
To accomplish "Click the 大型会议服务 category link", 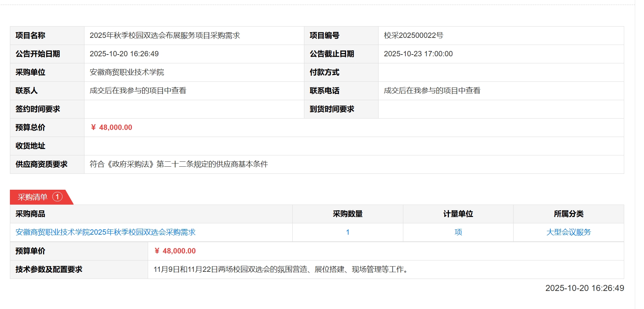I will click(x=568, y=232).
